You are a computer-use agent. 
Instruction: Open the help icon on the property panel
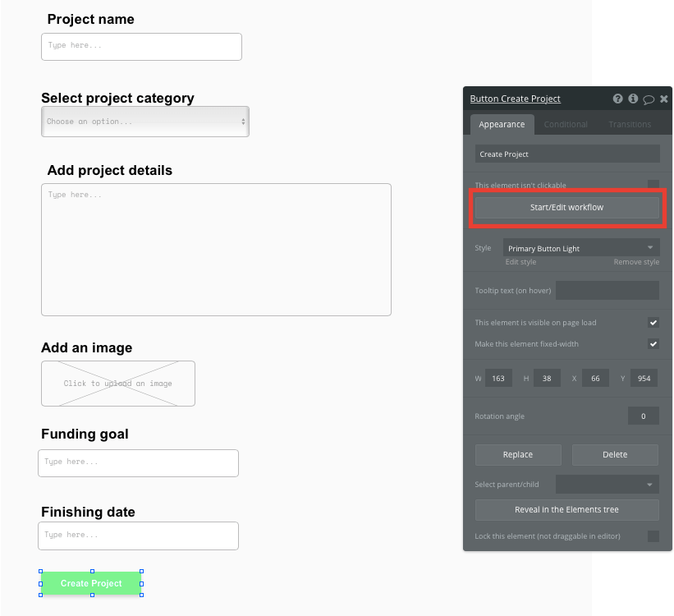click(x=617, y=99)
